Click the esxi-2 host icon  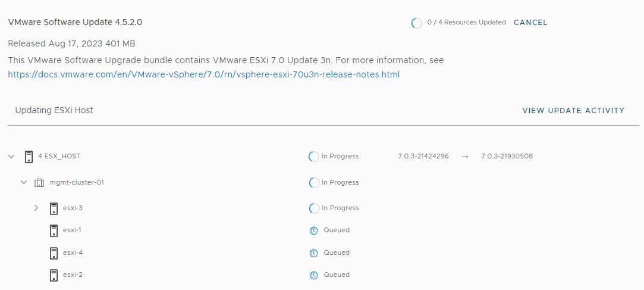54,275
